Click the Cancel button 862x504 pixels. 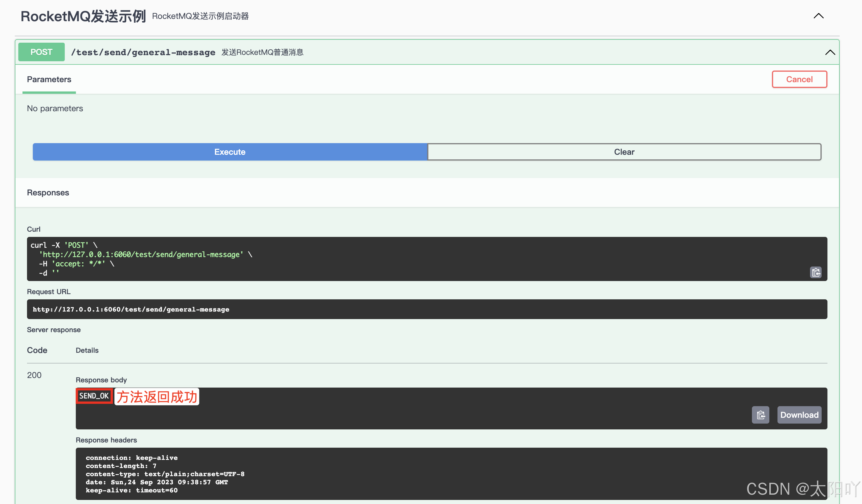(x=799, y=79)
